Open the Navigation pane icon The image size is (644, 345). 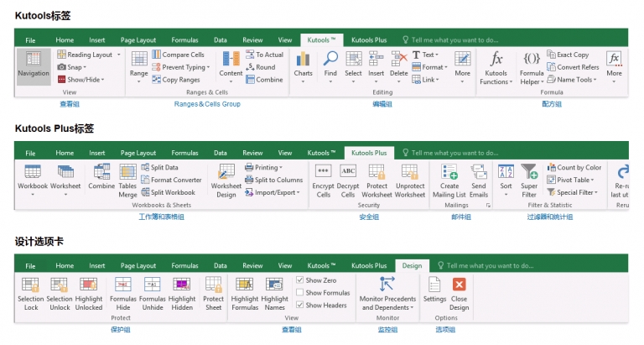(x=34, y=64)
